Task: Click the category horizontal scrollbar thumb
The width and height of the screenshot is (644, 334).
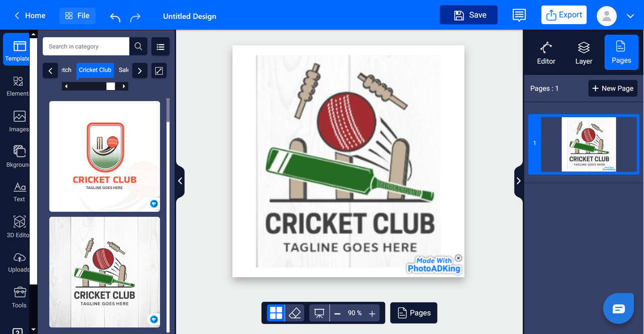Action: [111, 87]
